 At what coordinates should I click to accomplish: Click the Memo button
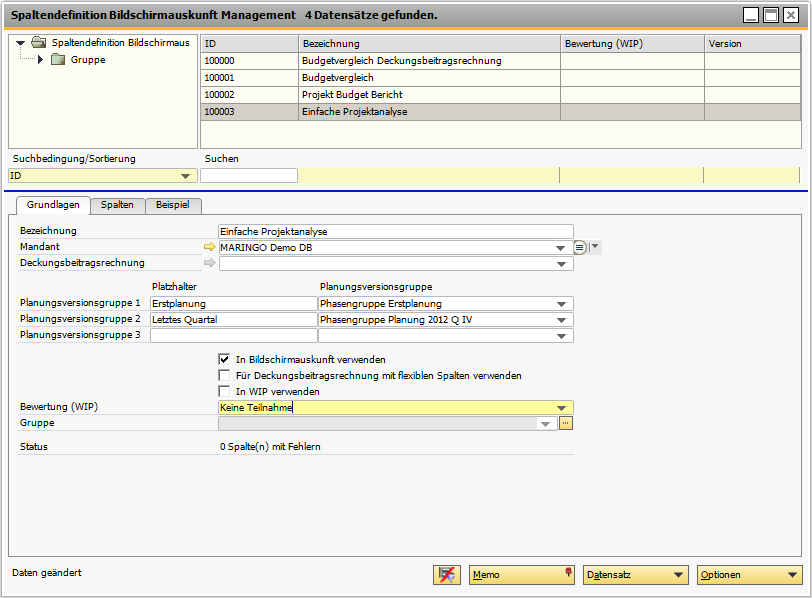click(520, 575)
